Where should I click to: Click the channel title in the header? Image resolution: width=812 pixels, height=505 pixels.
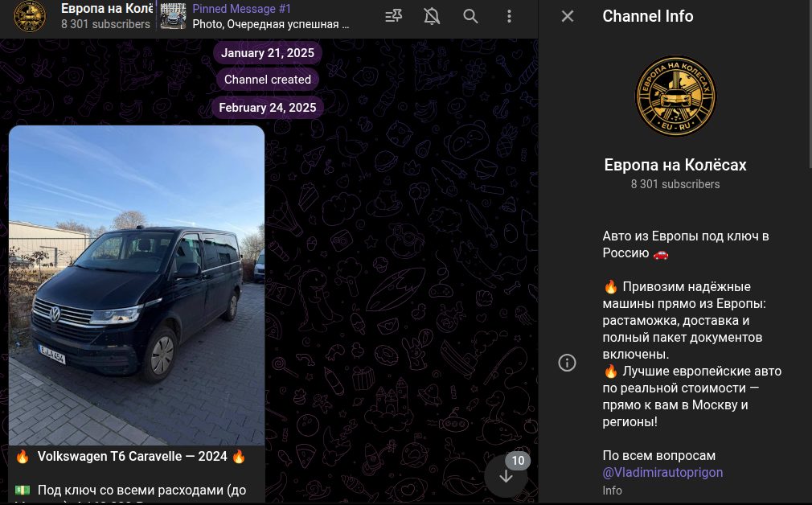tap(107, 8)
